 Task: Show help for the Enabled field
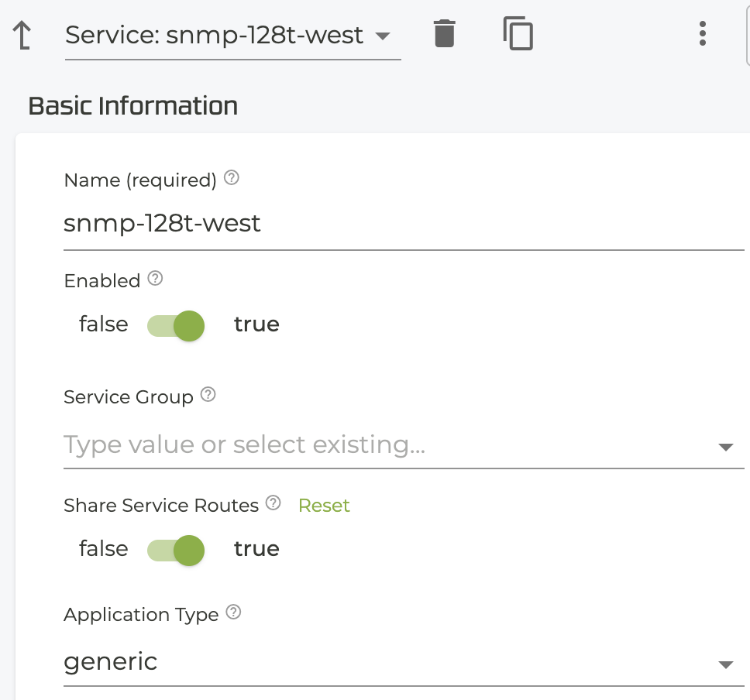pos(155,280)
